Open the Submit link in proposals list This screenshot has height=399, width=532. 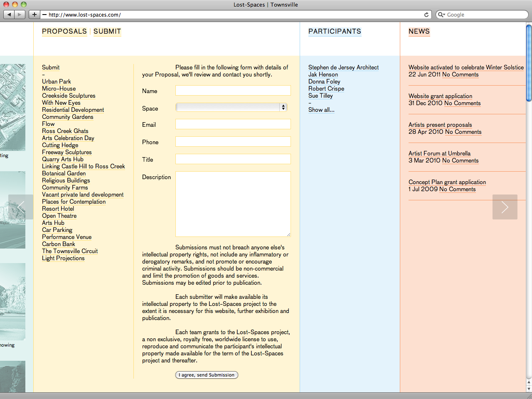pyautogui.click(x=51, y=67)
